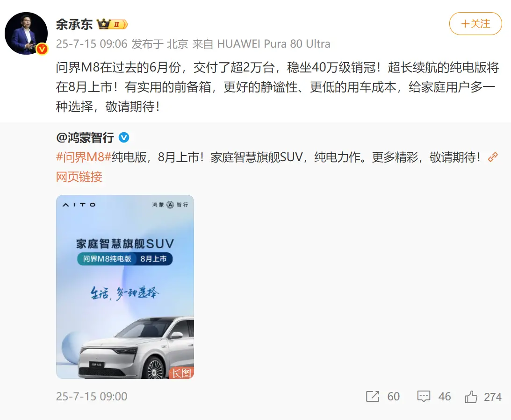
Task: Follow the author with +关注 button
Action: [x=475, y=24]
